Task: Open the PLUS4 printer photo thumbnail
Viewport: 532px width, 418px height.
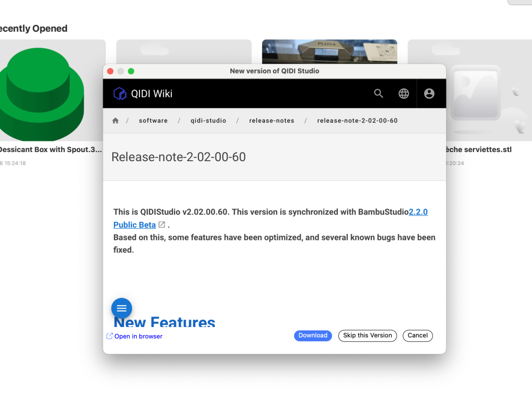Action: (x=329, y=52)
